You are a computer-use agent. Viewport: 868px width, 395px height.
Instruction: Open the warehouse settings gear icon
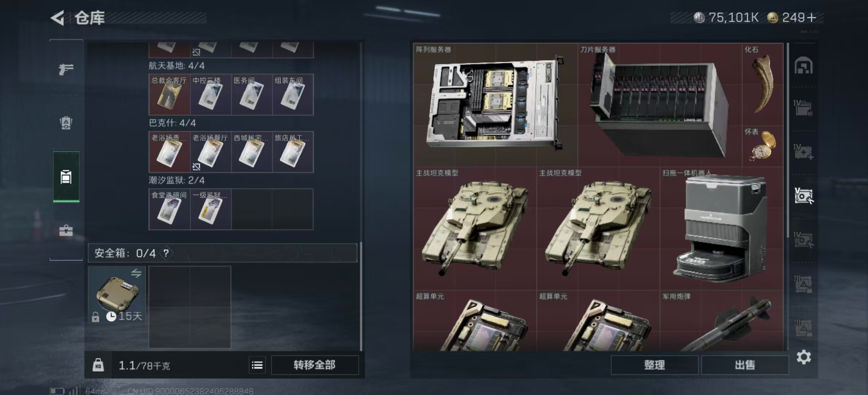pyautogui.click(x=804, y=357)
